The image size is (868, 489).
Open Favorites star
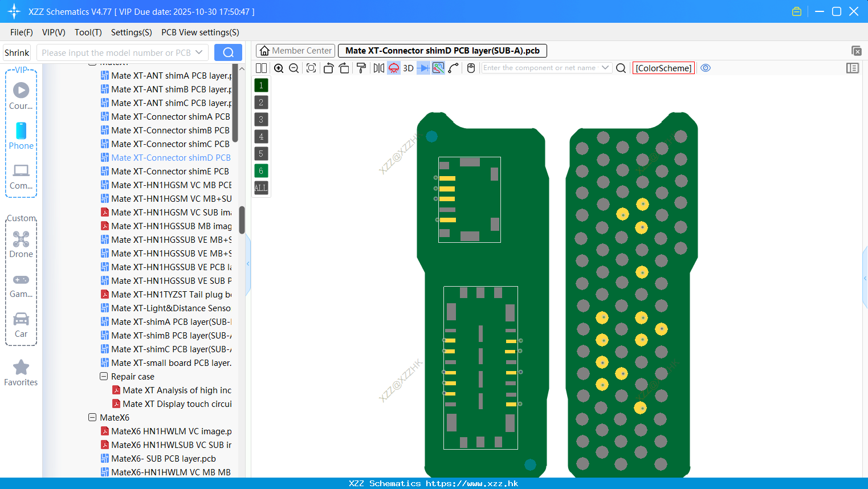(21, 373)
